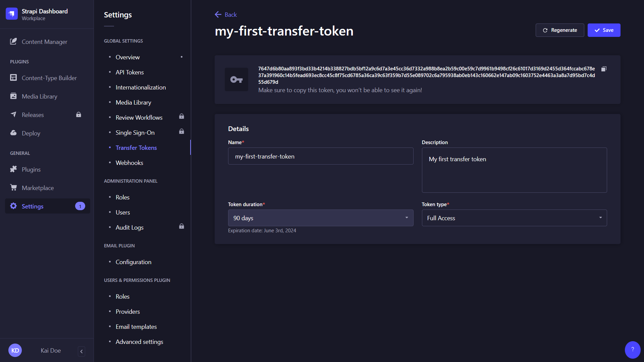The height and width of the screenshot is (362, 644).
Task: Switch to API Tokens settings
Action: [x=129, y=72]
